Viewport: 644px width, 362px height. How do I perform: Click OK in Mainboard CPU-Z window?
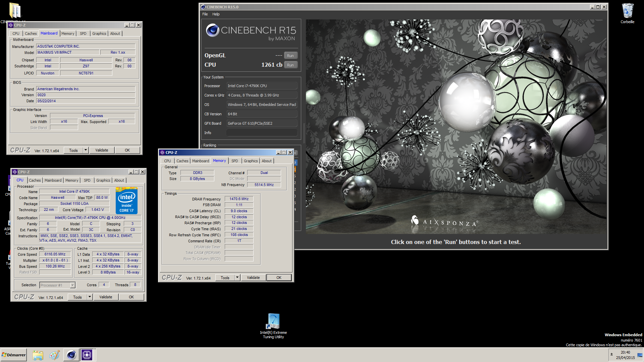pos(127,150)
